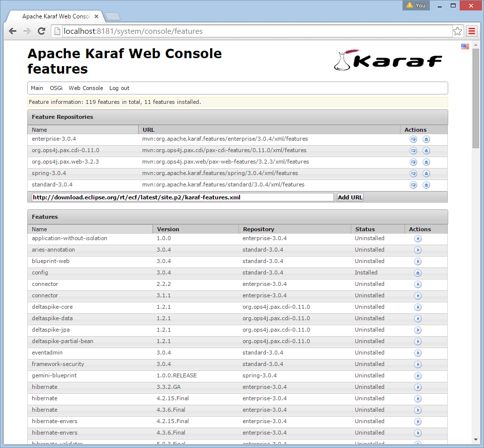Install the application-without-isolation feature
The width and height of the screenshot is (484, 448).
(417, 239)
